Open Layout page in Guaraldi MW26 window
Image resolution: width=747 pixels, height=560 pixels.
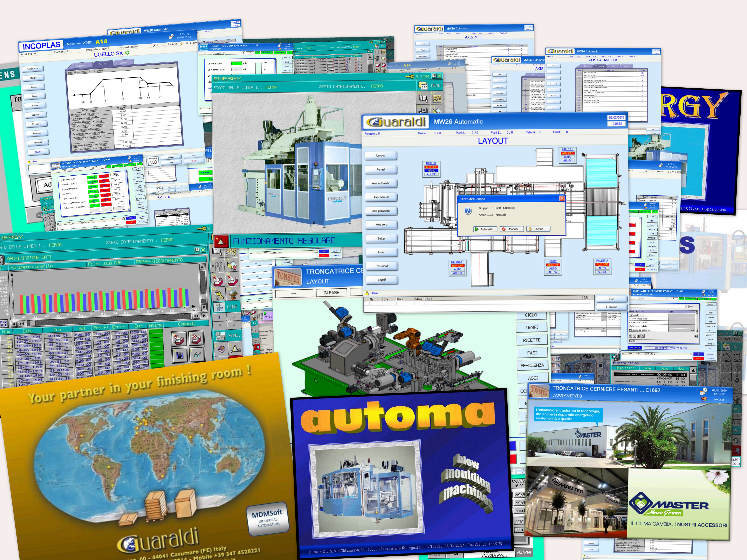tap(381, 156)
